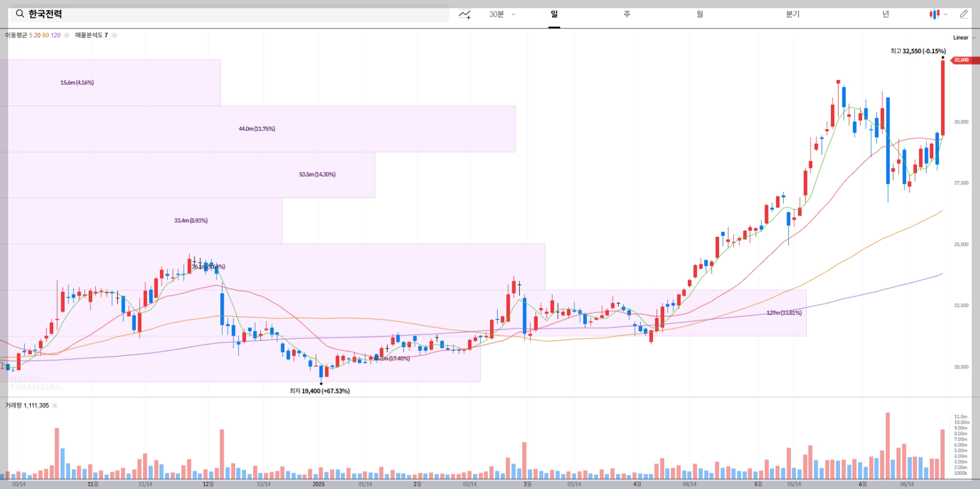Viewport: 980px width, 489px height.
Task: Switch to the 년 (yearly) tab
Action: [886, 14]
